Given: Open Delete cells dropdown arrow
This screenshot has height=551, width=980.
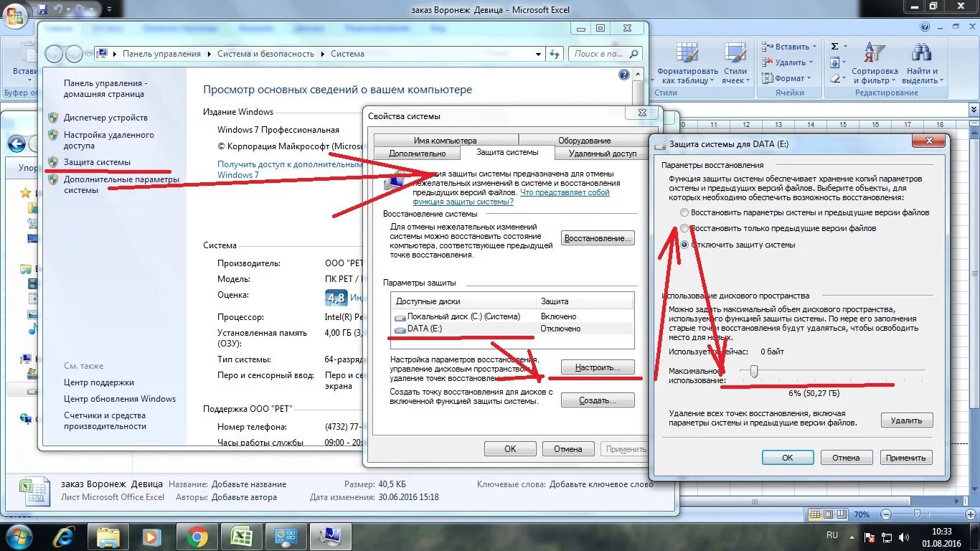Looking at the screenshot, I should point(811,63).
